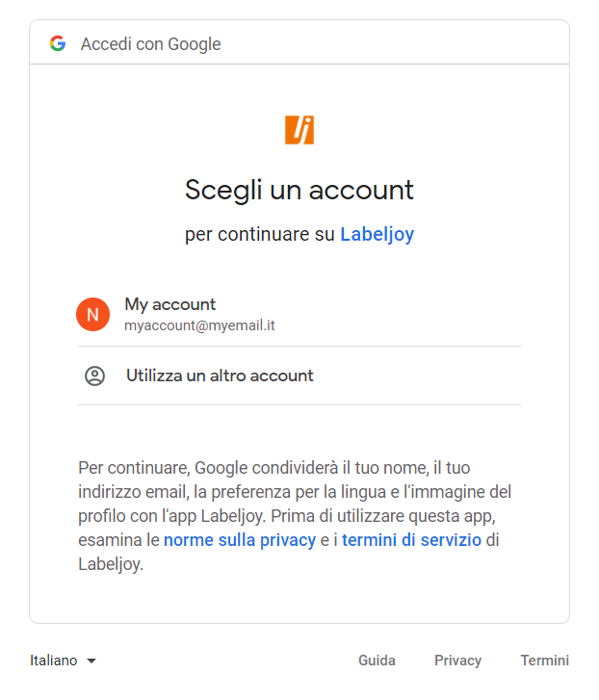Click the myaccount@myemail.it email address

click(199, 325)
